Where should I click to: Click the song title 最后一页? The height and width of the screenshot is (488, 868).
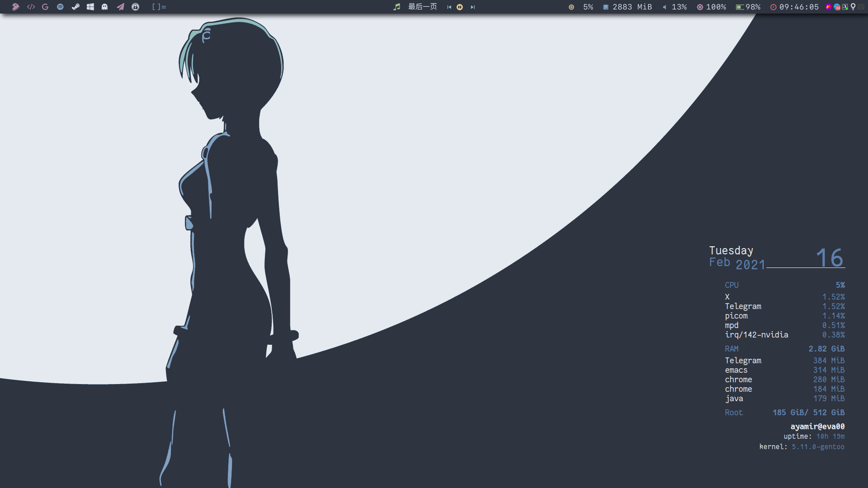coord(422,7)
